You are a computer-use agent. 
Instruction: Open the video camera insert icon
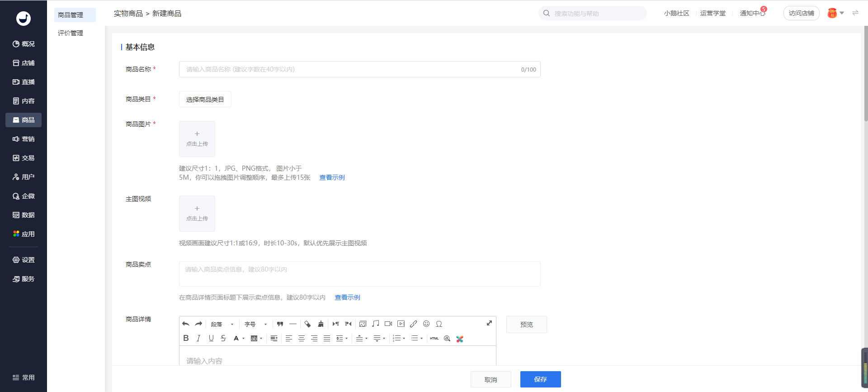tap(388, 324)
